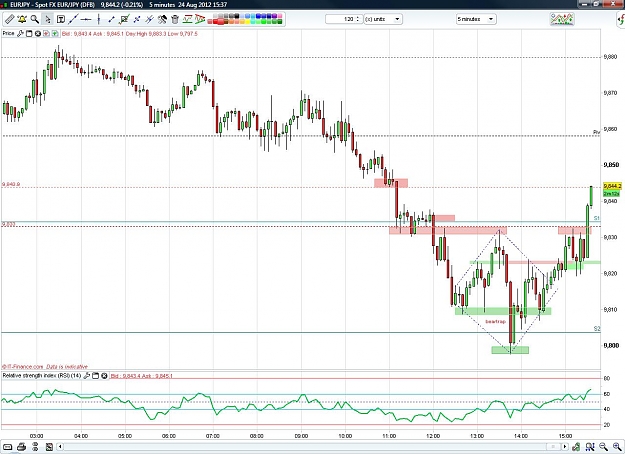625x454 pixels.
Task: Choose the rectangle drawing tool
Action: pos(124,19)
